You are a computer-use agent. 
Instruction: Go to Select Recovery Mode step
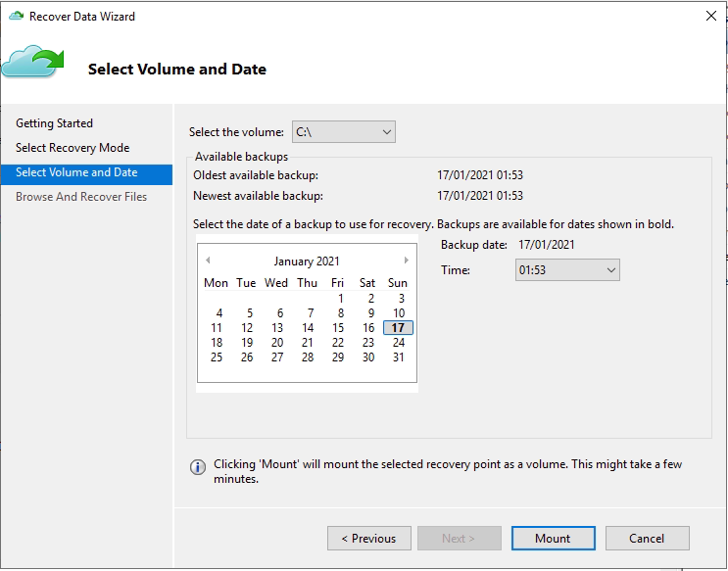tap(73, 148)
